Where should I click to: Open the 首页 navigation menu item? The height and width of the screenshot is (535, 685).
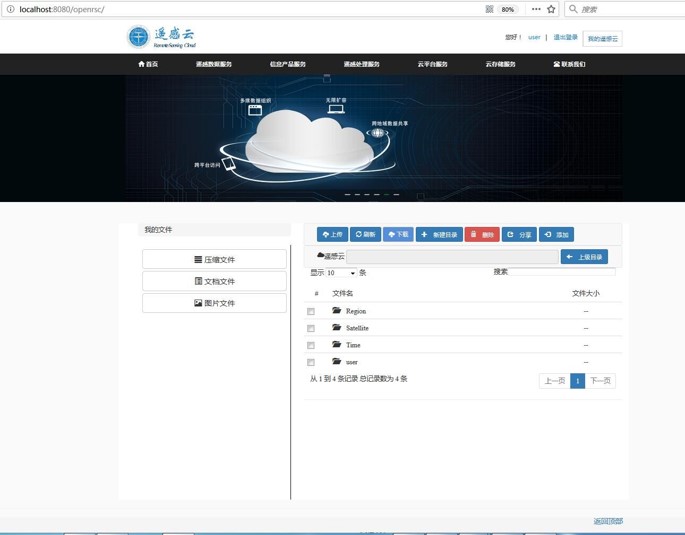(148, 64)
